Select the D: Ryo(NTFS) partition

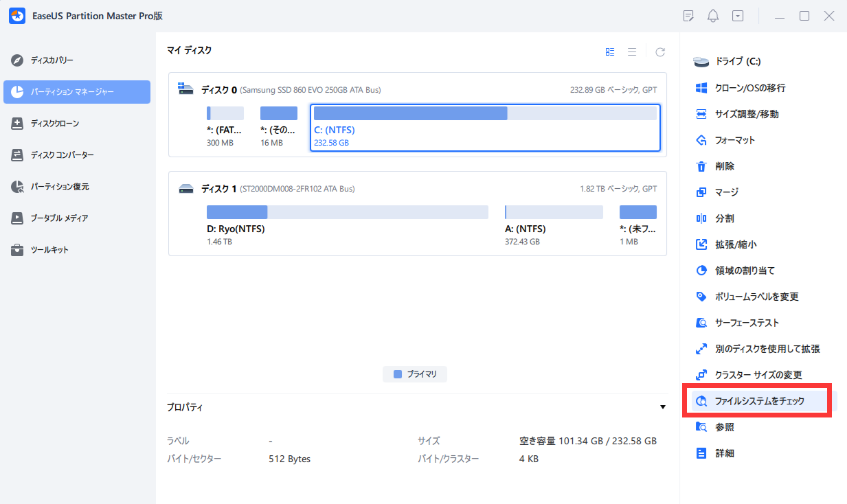347,212
